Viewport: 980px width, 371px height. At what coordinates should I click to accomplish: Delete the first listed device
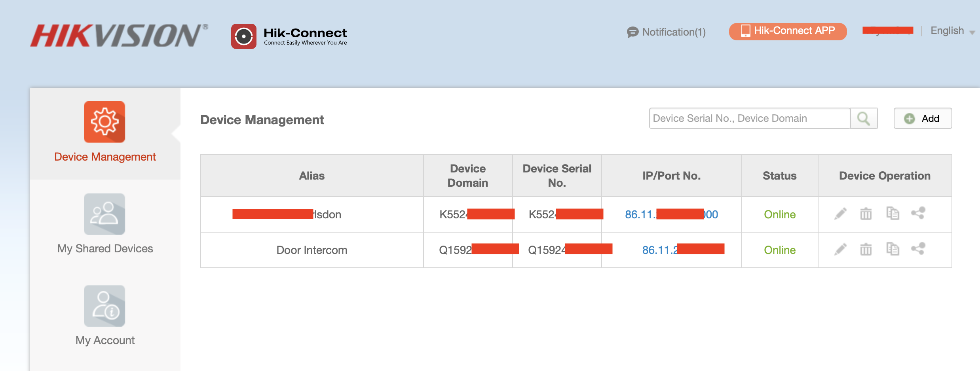click(866, 214)
